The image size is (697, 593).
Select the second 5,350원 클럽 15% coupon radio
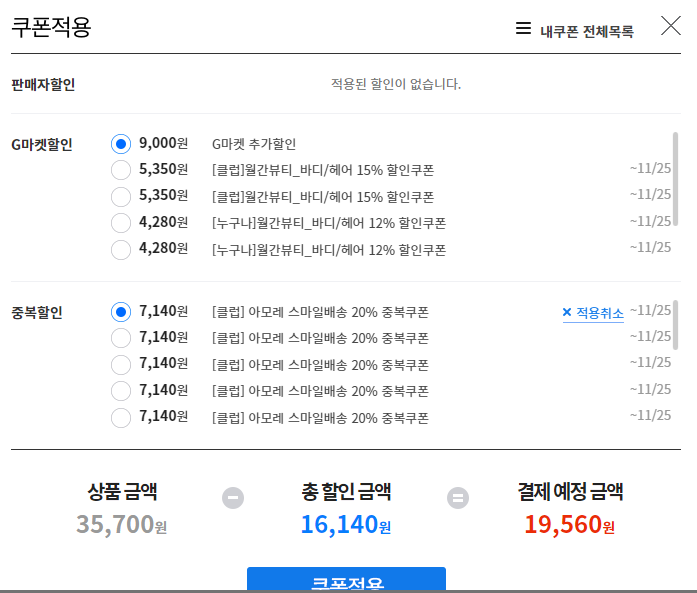click(121, 196)
